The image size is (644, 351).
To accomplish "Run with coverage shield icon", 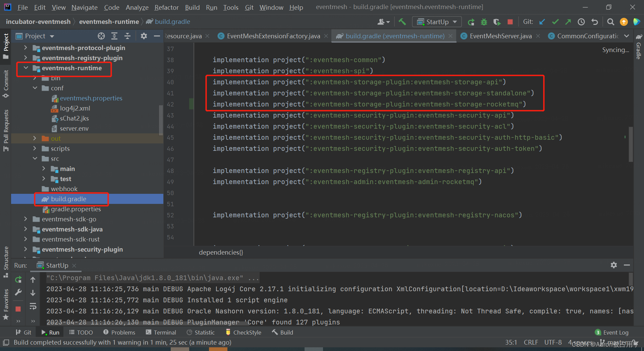I will (497, 22).
